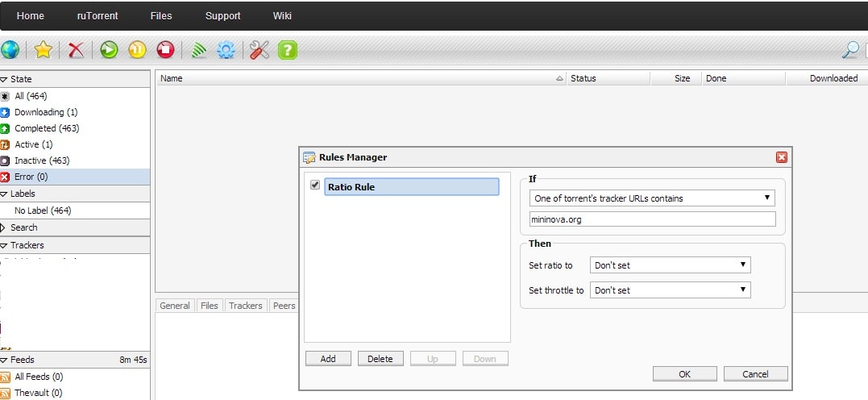Uncheck the Ratio Rule checkbox
The width and height of the screenshot is (868, 400).
315,185
